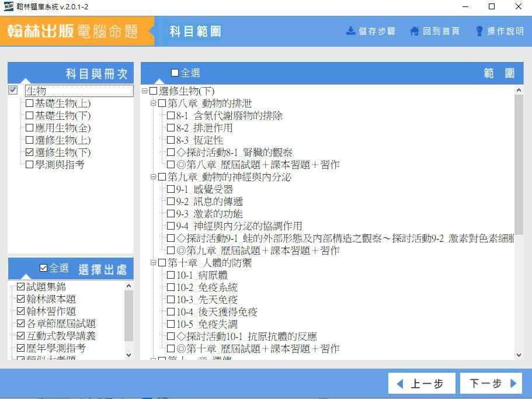Uncheck 歷年學測指考 source checkbox
Image resolution: width=532 pixels, height=399 pixels.
(20, 348)
